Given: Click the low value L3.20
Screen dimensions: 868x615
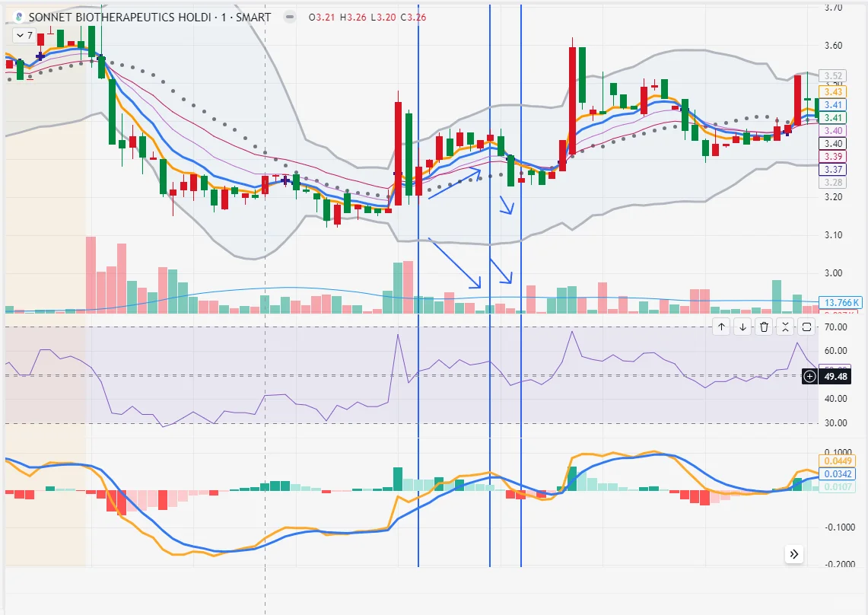Looking at the screenshot, I should 383,18.
